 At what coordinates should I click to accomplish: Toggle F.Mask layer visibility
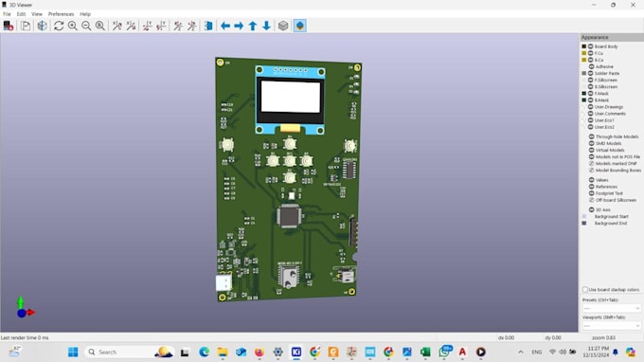coord(591,93)
